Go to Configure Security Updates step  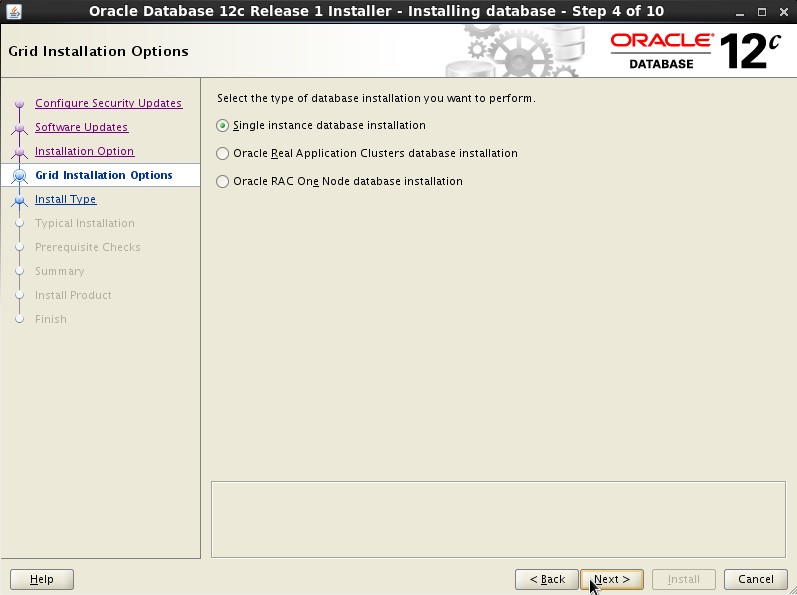108,103
